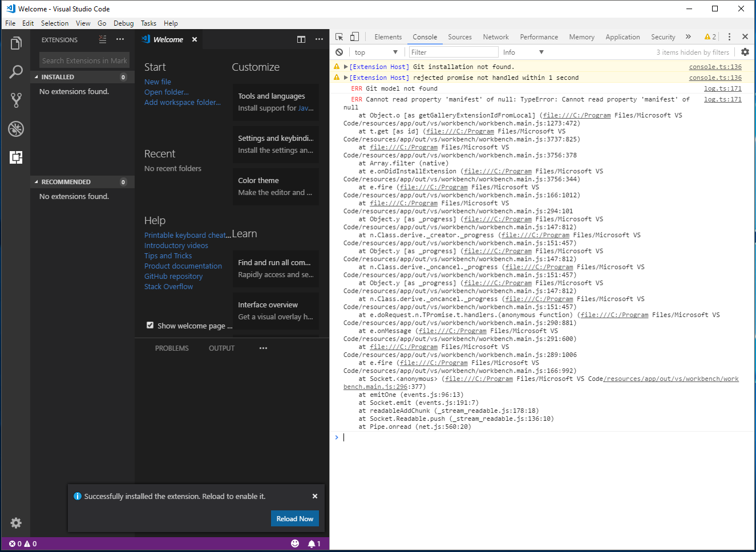This screenshot has height=552, width=756.
Task: Follow the console.ts:136 source link
Action: click(x=715, y=66)
